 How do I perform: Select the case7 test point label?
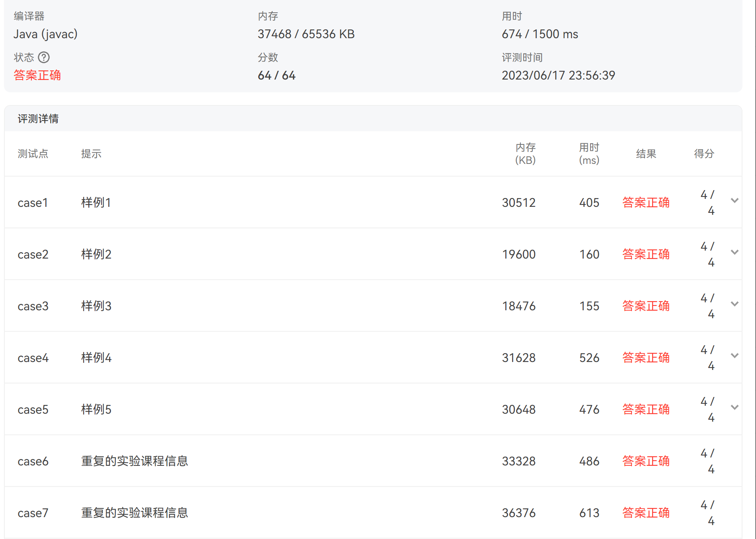pyautogui.click(x=33, y=513)
